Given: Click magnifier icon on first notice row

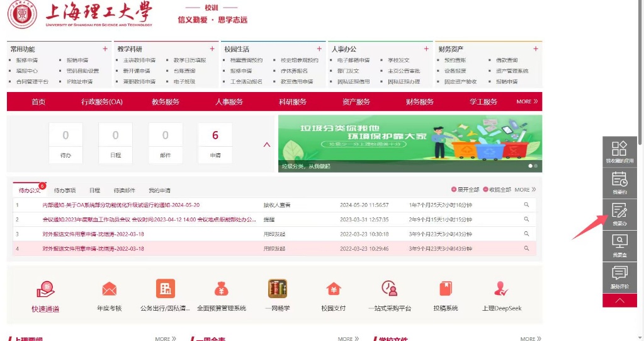Looking at the screenshot, I should (526, 205).
